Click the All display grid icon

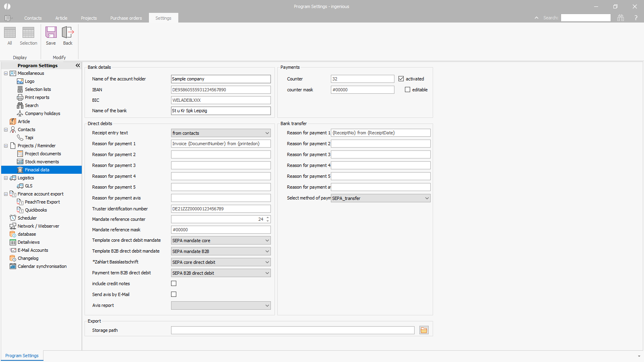(x=10, y=33)
